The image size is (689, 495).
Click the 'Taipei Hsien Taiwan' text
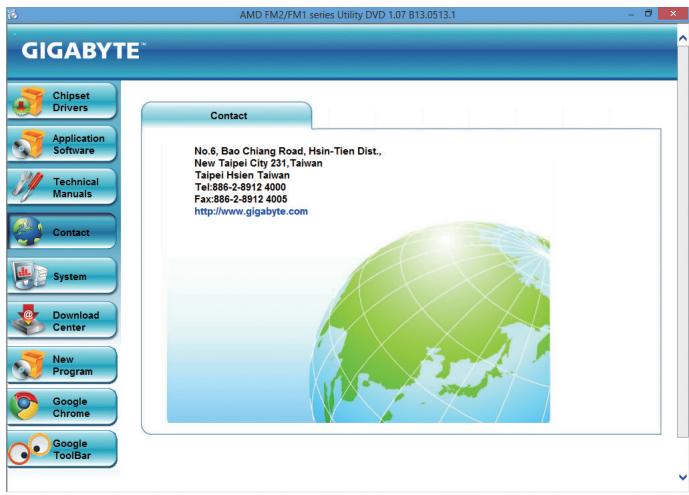(242, 175)
